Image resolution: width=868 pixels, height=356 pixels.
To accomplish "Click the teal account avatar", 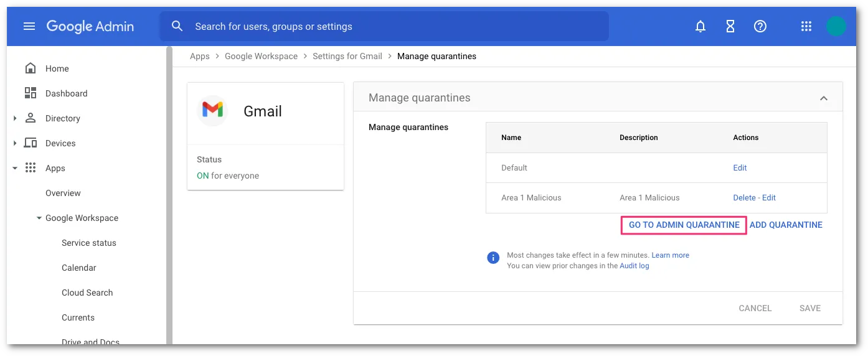I will click(x=836, y=26).
